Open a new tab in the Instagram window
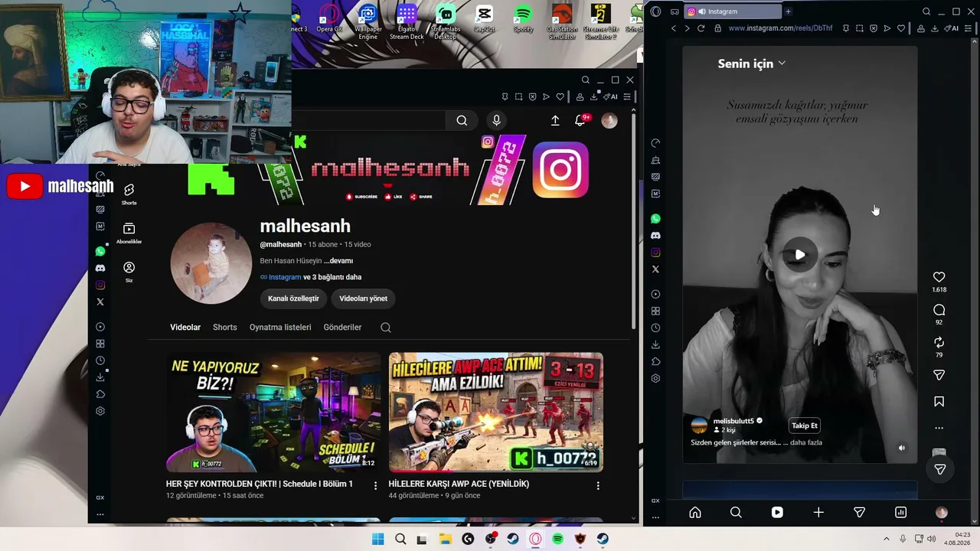980x551 pixels. (x=788, y=11)
